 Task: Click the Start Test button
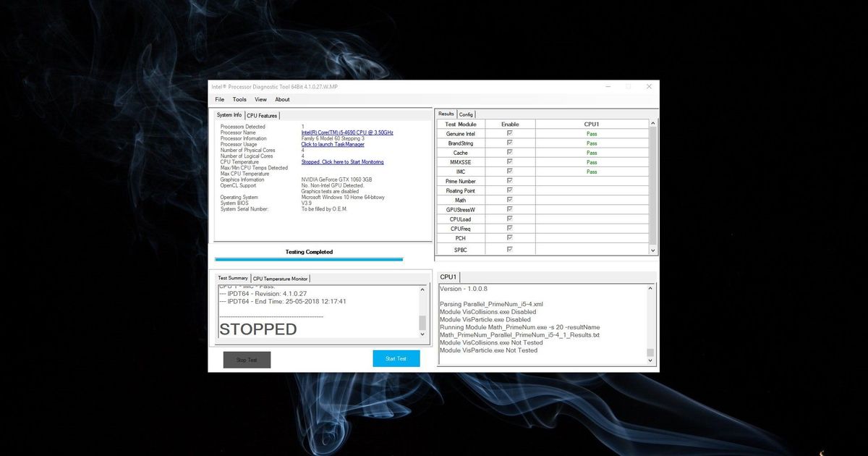click(x=396, y=359)
